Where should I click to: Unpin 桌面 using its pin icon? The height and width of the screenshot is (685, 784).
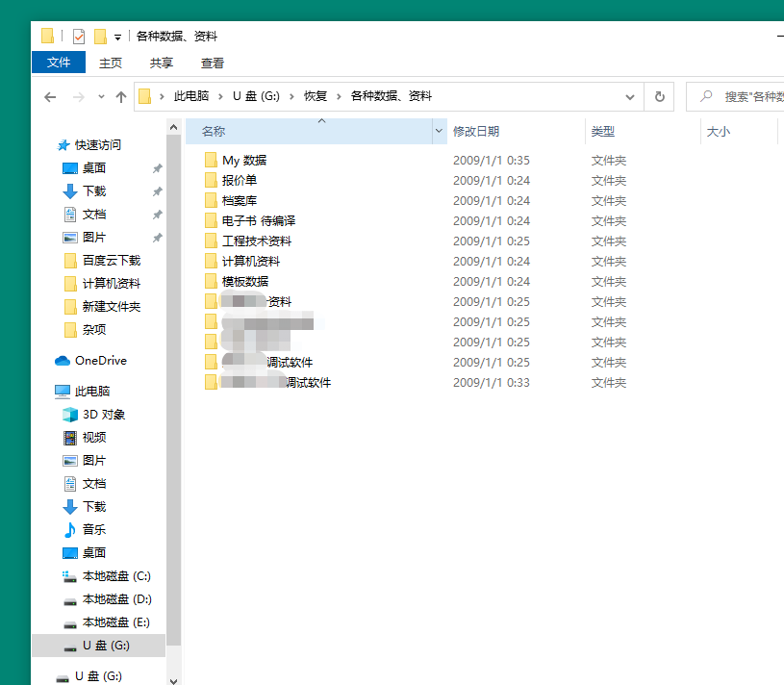(x=158, y=168)
